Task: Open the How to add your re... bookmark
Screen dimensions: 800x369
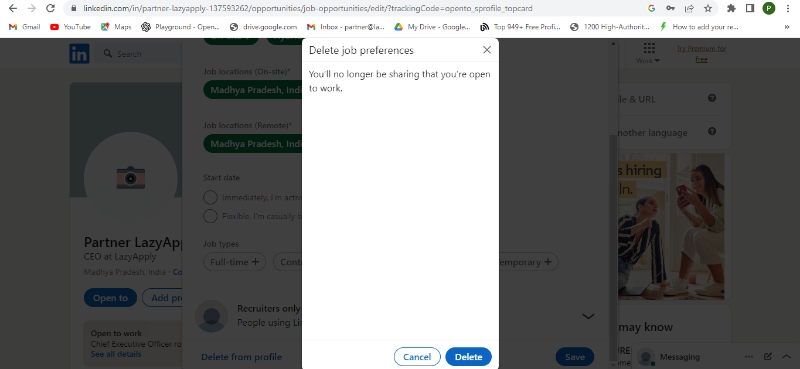Action: (699, 27)
